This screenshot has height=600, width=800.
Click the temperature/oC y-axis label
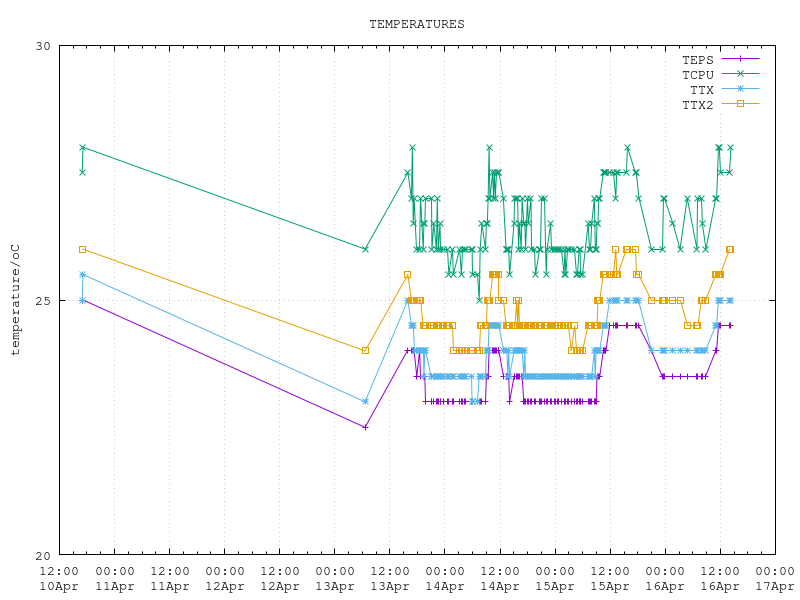(15, 300)
